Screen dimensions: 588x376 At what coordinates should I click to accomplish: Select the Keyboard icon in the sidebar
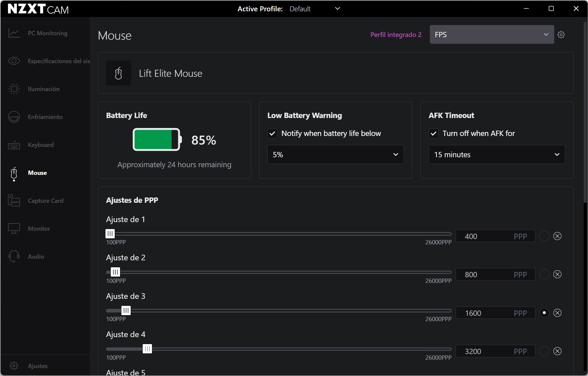(14, 145)
